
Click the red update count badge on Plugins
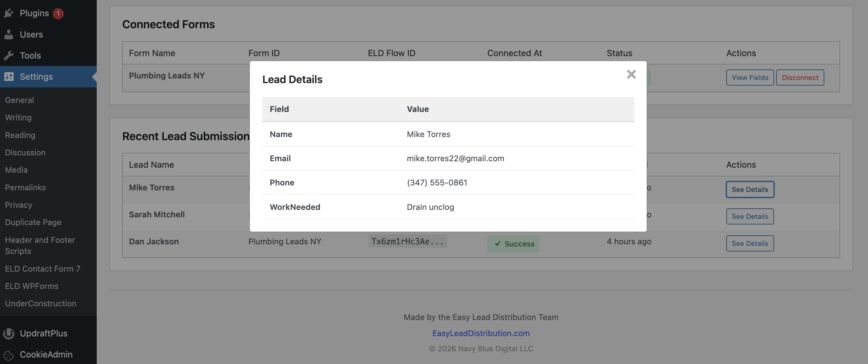(58, 13)
